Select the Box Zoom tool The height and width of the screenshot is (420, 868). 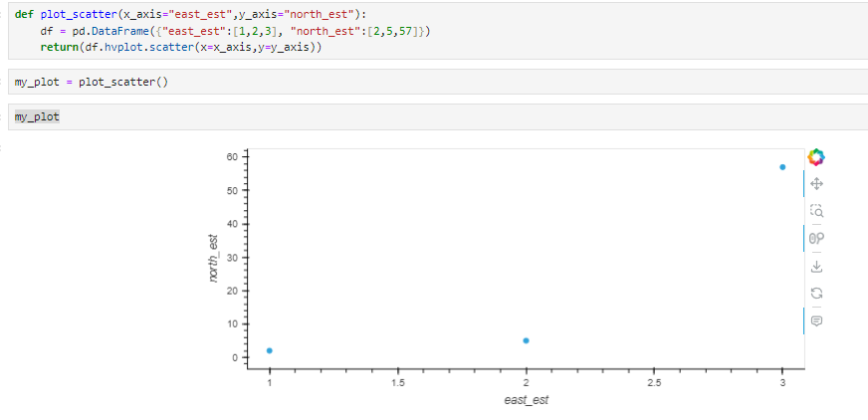coord(816,211)
